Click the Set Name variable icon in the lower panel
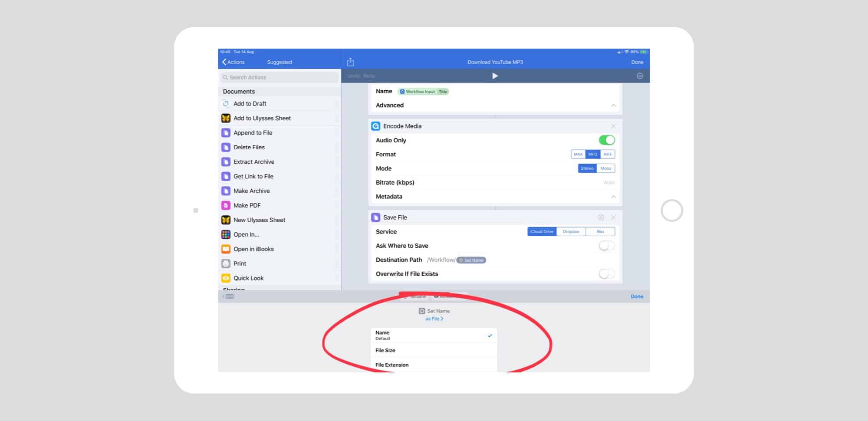This screenshot has width=868, height=421. point(422,311)
